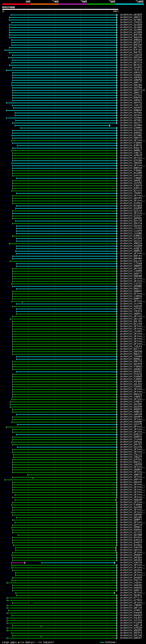
Task: Click hit label UniRef100_P08865
Action: point(131,376)
